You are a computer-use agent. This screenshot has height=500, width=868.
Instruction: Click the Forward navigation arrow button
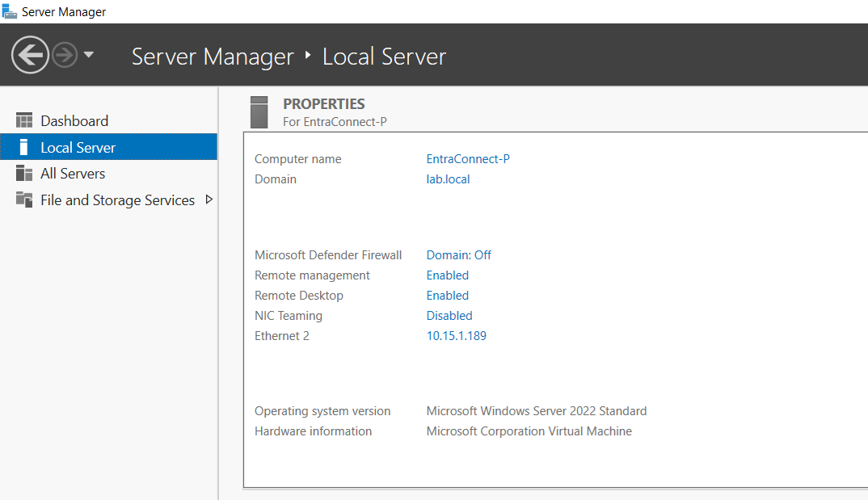[x=65, y=55]
